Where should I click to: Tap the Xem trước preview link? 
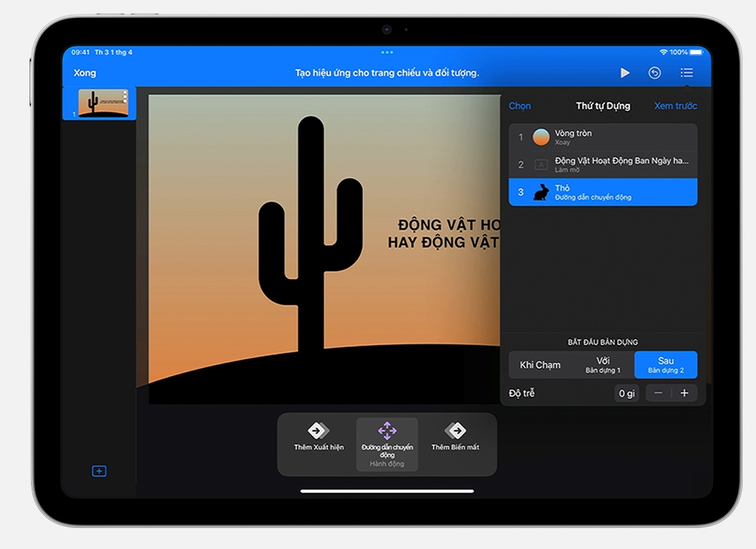tap(675, 106)
